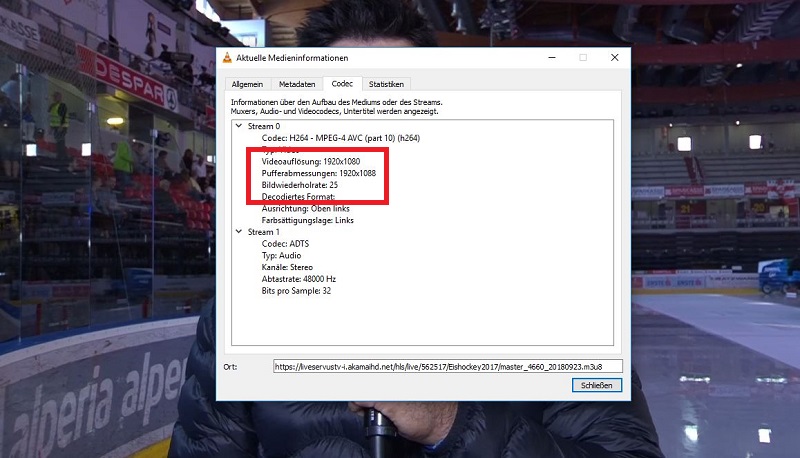Click the Codec: ADTS audio row
Viewport: 800px width, 458px height.
pyautogui.click(x=283, y=243)
